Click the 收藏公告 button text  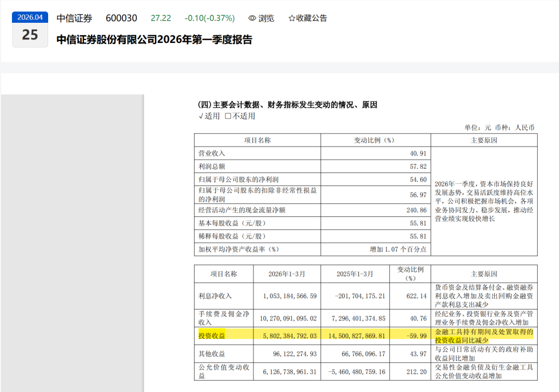point(311,18)
